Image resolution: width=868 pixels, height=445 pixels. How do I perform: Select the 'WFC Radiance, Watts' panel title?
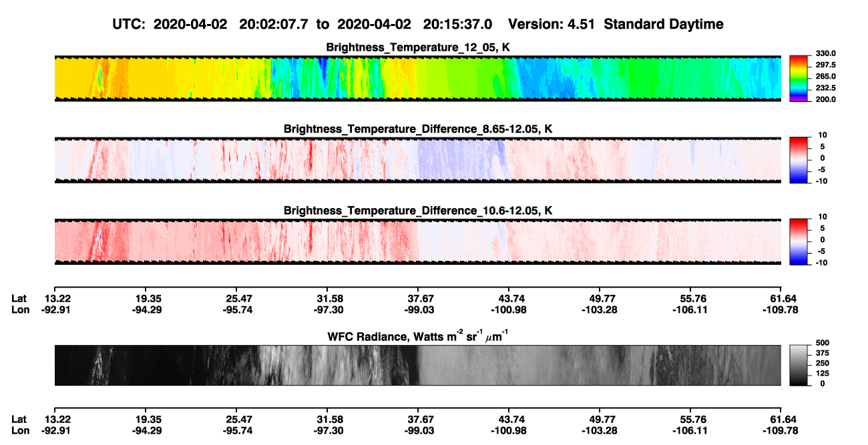418,337
